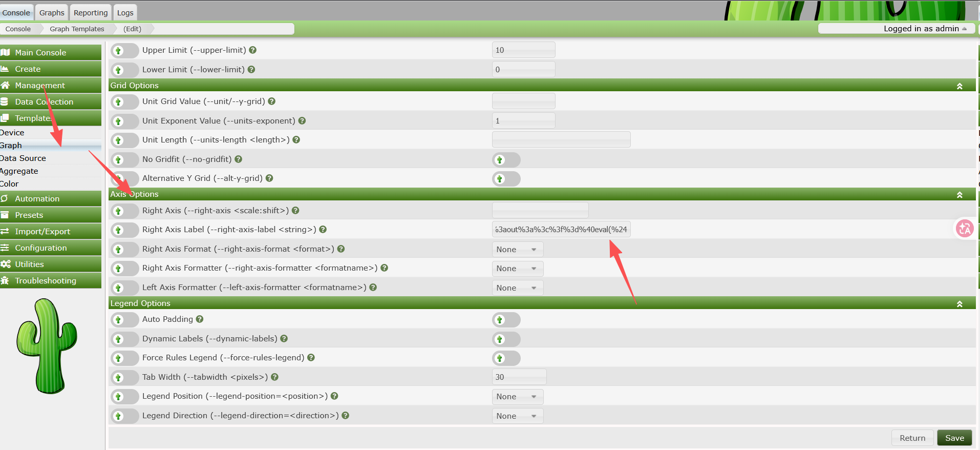Click help icon next to Upper Limit
980x450 pixels.
[253, 50]
